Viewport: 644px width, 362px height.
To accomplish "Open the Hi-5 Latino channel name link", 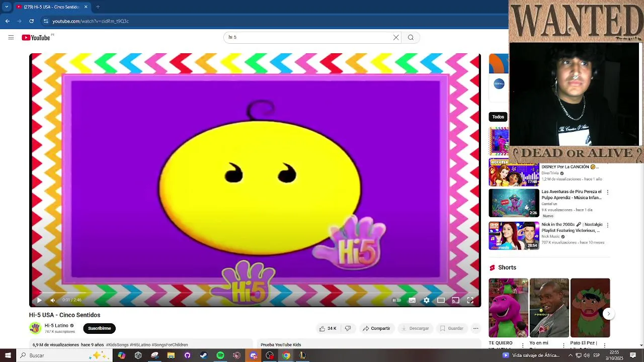I will click(56, 325).
